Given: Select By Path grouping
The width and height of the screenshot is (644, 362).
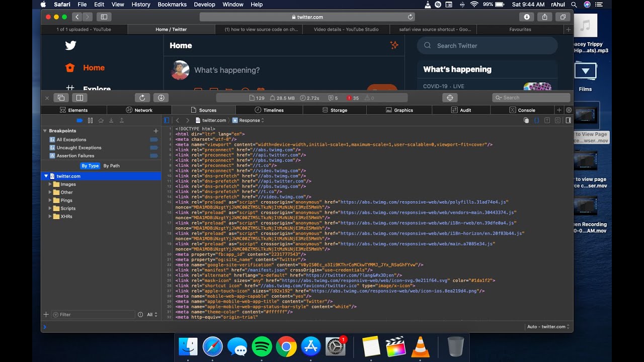Looking at the screenshot, I should (112, 166).
